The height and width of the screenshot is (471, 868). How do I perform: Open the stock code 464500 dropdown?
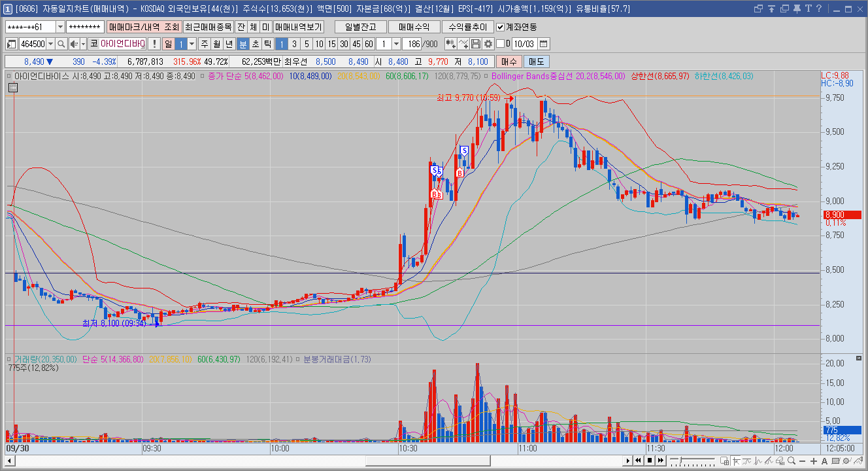point(51,44)
